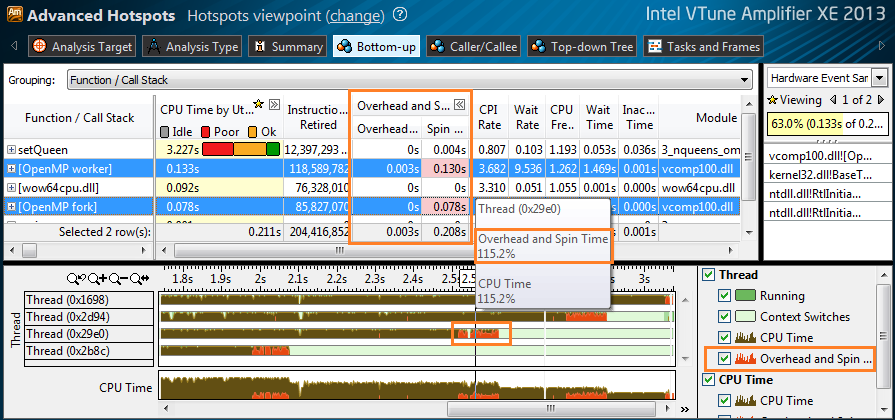Click the brown CPU Time legend icon
The width and height of the screenshot is (895, 420).
pyautogui.click(x=745, y=338)
